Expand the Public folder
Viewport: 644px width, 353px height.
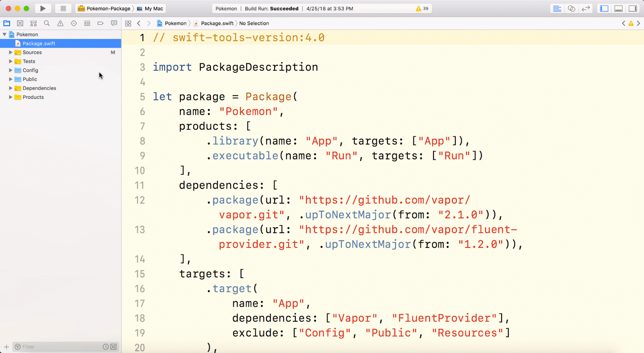tap(10, 79)
